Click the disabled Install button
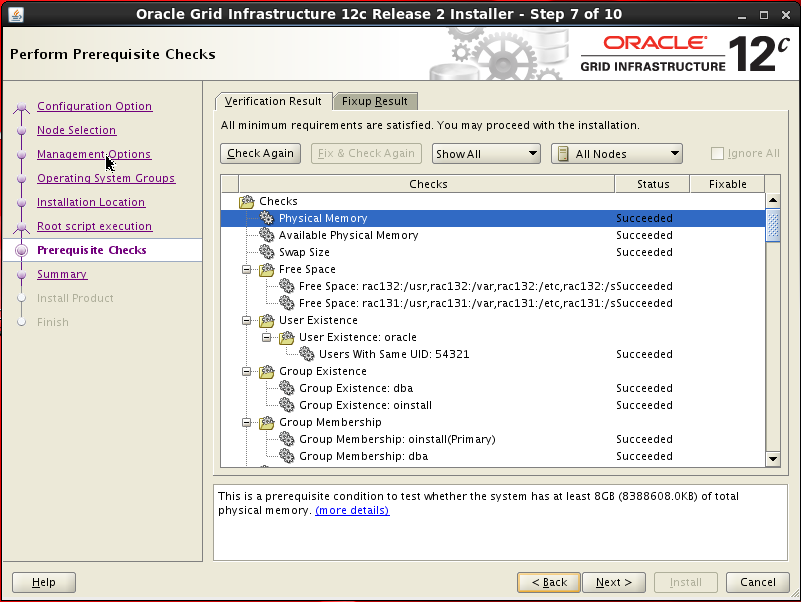801x602 pixels. tap(686, 582)
